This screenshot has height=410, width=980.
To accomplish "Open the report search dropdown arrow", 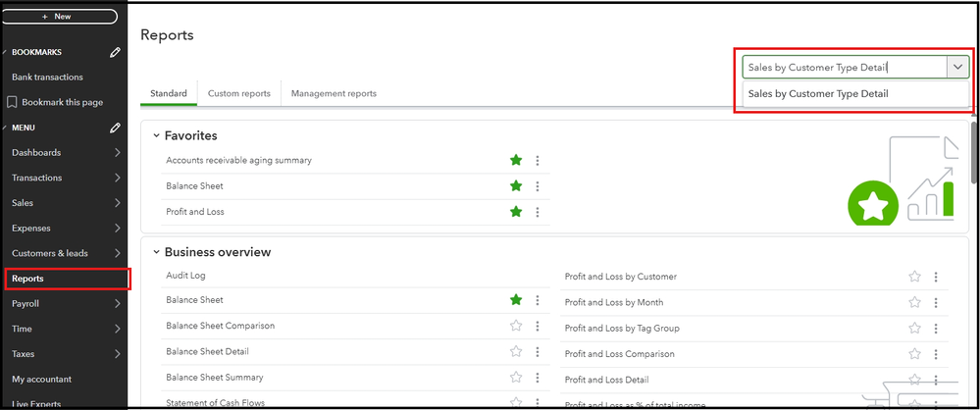I will pos(957,67).
